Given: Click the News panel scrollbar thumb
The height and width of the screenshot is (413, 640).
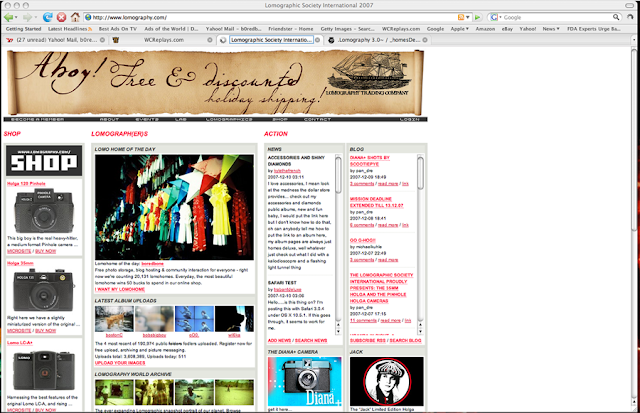Looking at the screenshot, I should [x=338, y=175].
